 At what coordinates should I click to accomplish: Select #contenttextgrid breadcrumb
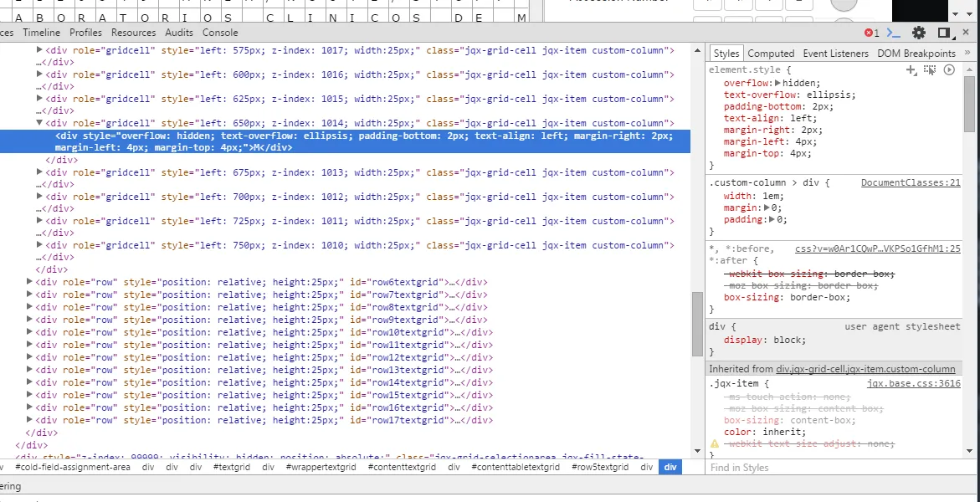(x=401, y=467)
